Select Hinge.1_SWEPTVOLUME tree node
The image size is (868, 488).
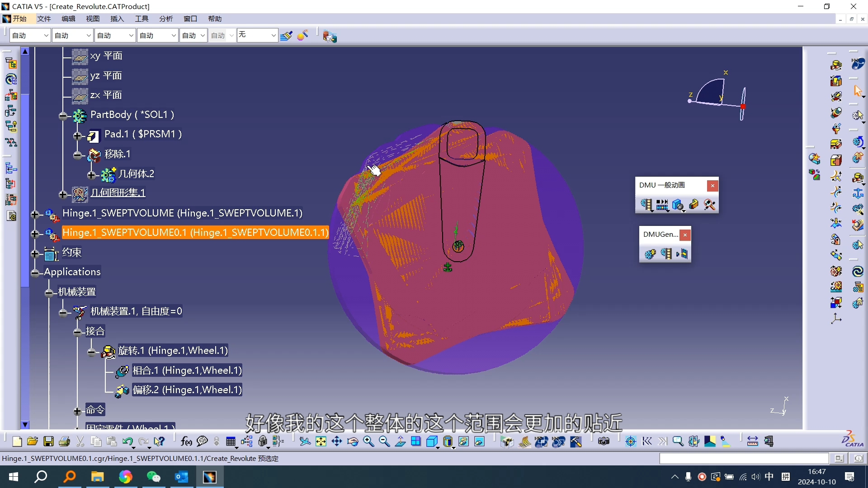pyautogui.click(x=182, y=213)
